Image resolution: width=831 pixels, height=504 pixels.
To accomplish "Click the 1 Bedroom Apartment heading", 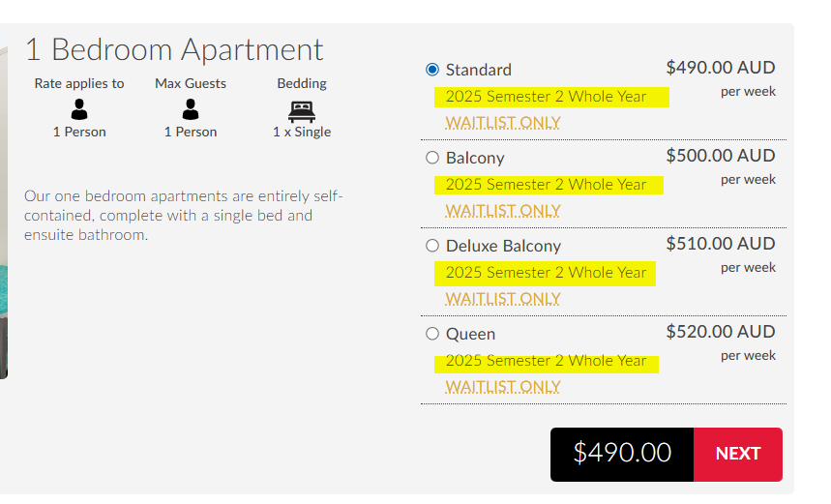I will (174, 49).
